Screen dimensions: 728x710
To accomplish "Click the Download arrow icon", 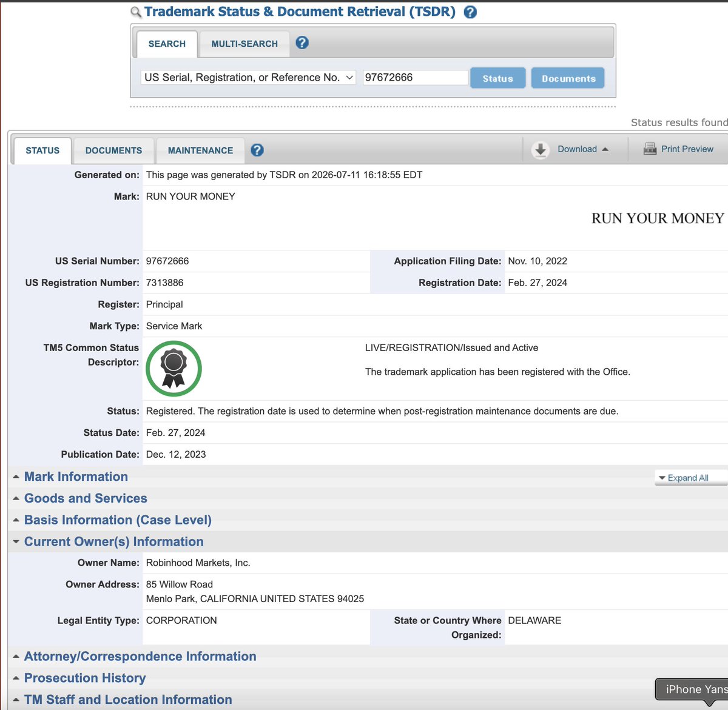I will 541,150.
